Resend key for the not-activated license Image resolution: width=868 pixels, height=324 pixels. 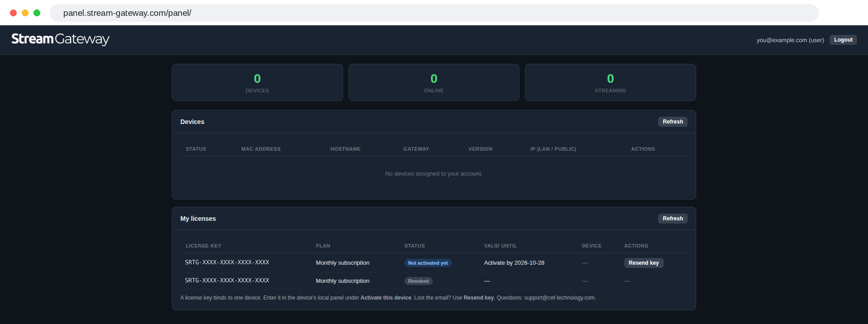644,263
